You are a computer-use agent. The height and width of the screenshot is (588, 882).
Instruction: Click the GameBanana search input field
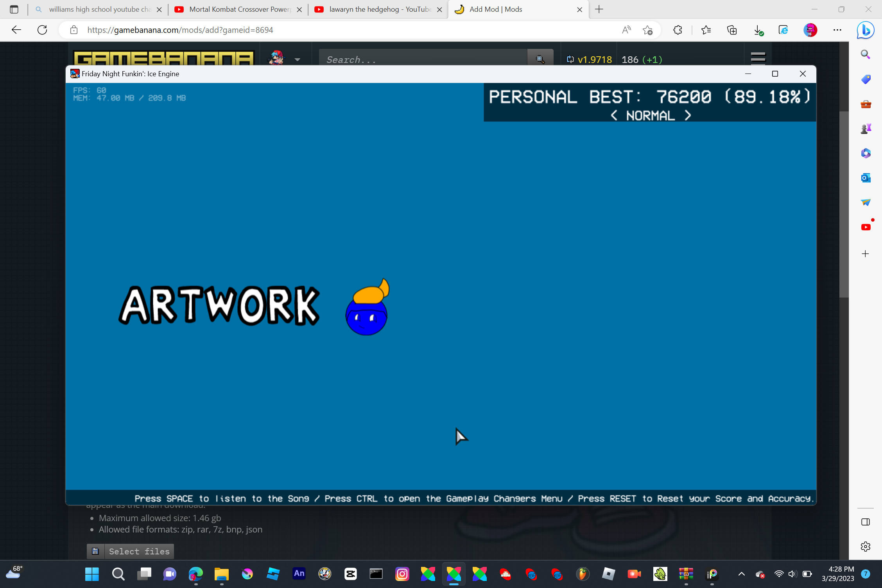[x=422, y=59]
